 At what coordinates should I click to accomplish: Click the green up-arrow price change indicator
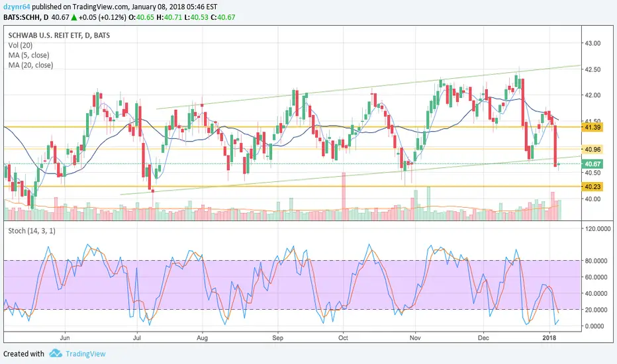tap(73, 17)
